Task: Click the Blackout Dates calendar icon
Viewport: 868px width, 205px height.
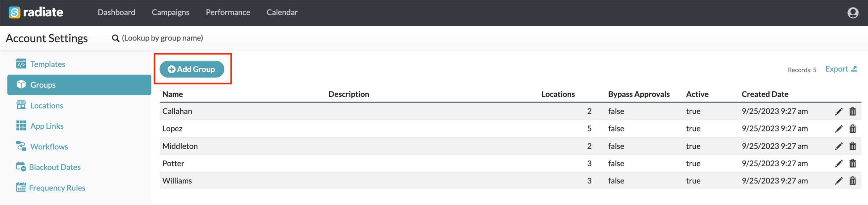Action: (x=21, y=167)
